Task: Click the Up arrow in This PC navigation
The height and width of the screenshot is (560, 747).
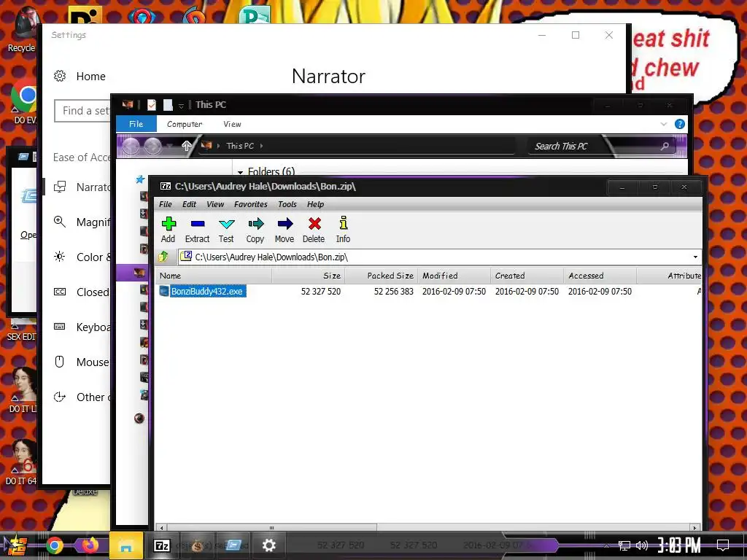Action: coord(186,146)
